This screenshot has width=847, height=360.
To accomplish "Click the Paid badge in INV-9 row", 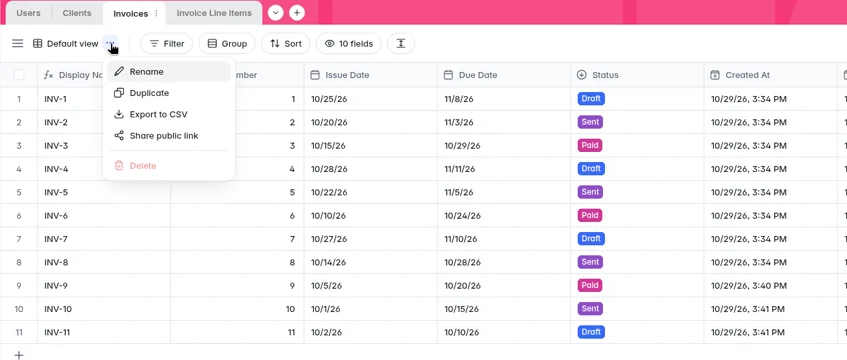I will pyautogui.click(x=590, y=285).
